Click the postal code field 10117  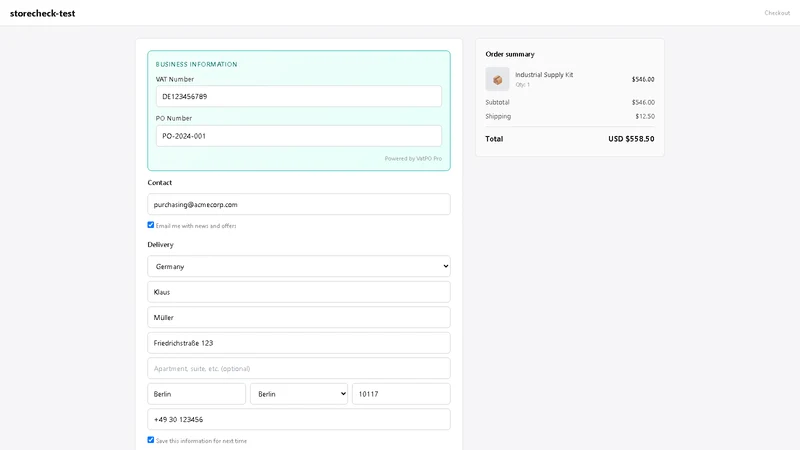pos(401,394)
